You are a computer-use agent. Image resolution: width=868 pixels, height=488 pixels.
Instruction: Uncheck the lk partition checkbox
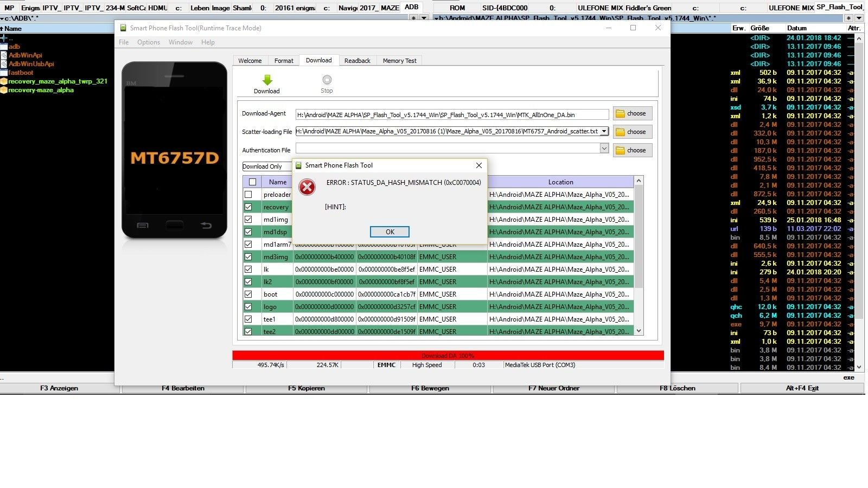tap(248, 269)
